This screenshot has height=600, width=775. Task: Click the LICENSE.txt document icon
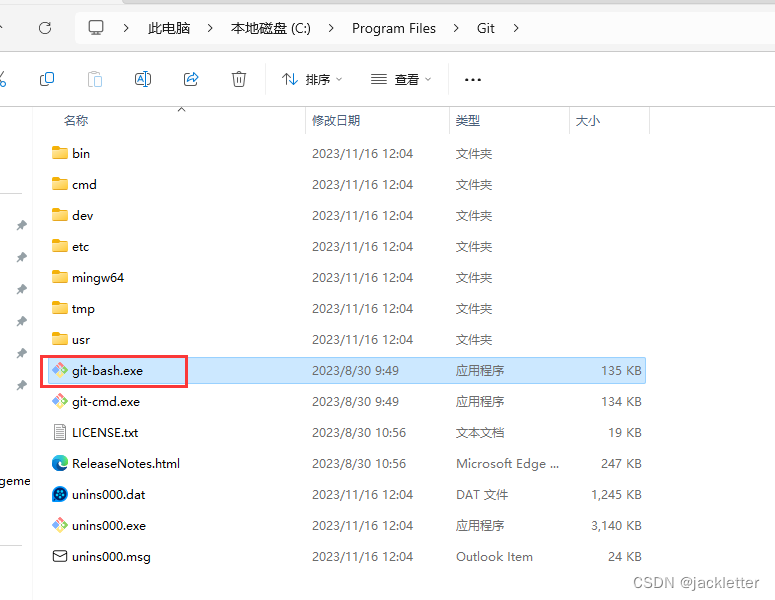point(60,432)
